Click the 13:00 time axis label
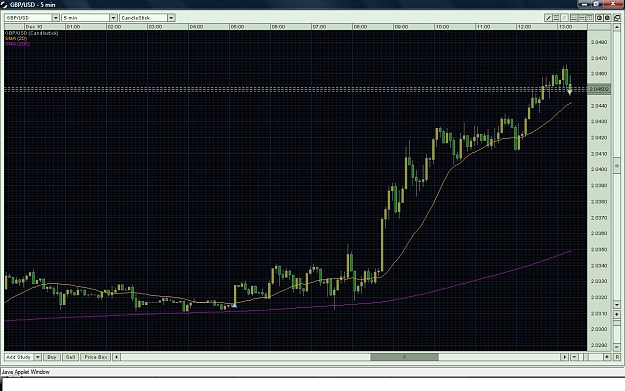Viewport: 625px width, 391px height. coord(565,27)
